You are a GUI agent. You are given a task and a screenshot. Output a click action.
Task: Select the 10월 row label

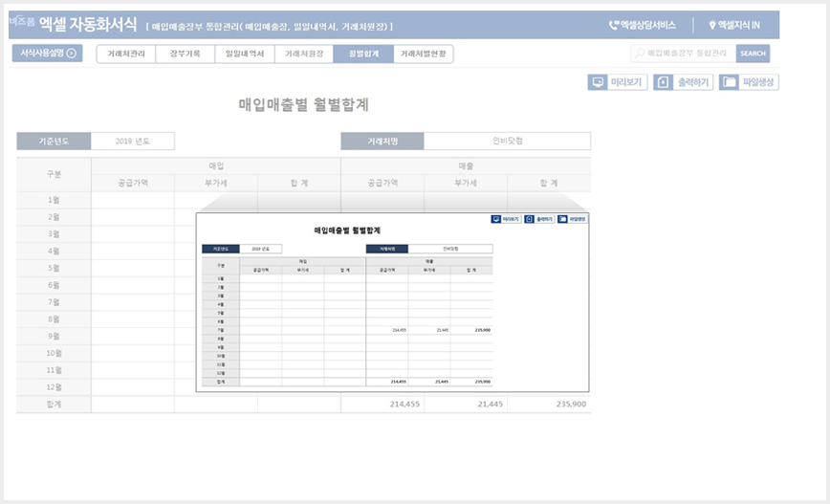(x=54, y=353)
